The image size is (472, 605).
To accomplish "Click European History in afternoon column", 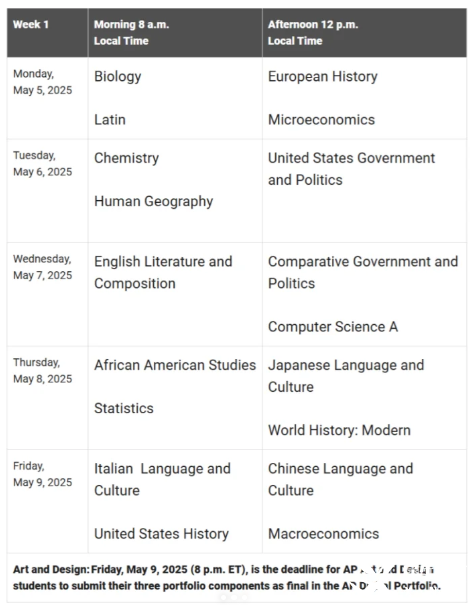I will (323, 76).
